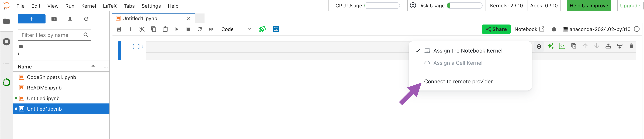Screen dimensions: 644x139
Task: Open the debugger bug icon
Action: tap(554, 29)
